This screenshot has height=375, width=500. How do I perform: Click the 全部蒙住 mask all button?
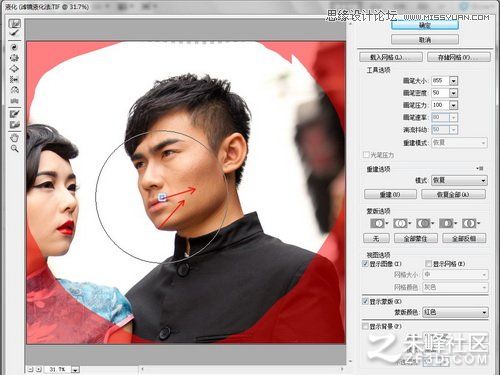click(x=416, y=238)
